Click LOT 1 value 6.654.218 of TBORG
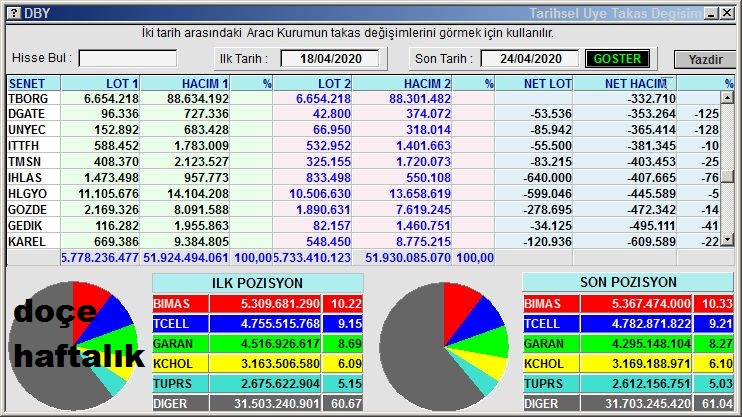Screen dimensions: 742x417 pos(111,98)
